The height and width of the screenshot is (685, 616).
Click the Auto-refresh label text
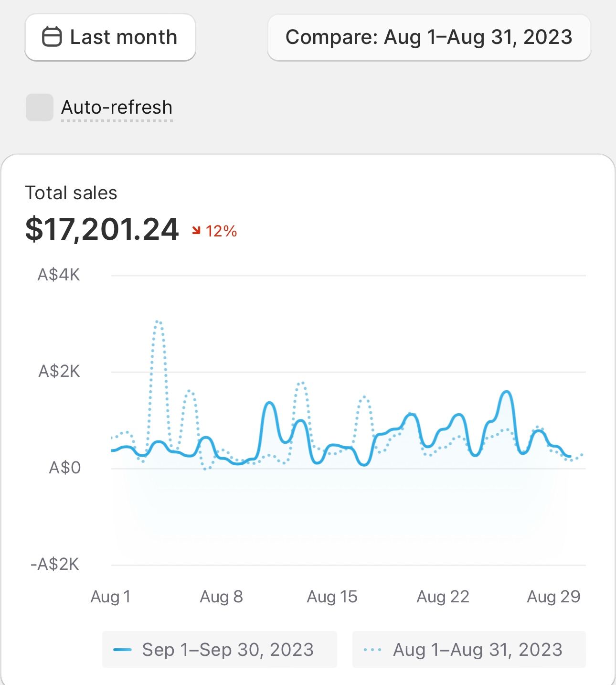tap(117, 107)
